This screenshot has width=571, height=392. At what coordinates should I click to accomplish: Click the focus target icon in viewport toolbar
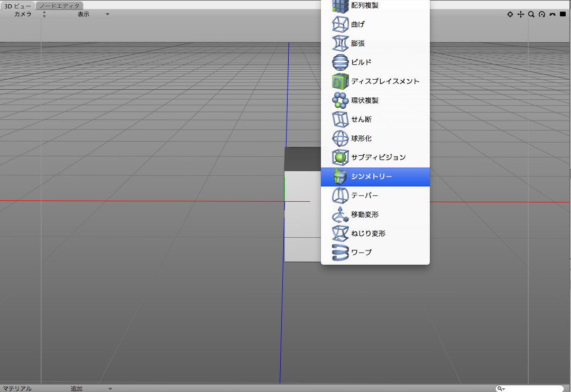click(x=510, y=14)
